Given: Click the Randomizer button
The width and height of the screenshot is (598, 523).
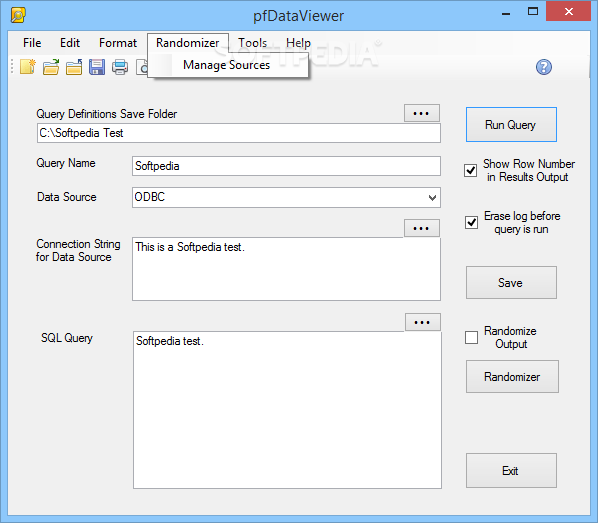Looking at the screenshot, I should click(512, 377).
